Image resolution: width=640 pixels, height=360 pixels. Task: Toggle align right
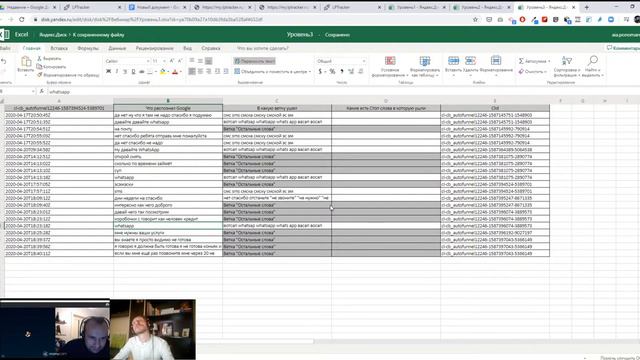[x=209, y=71]
